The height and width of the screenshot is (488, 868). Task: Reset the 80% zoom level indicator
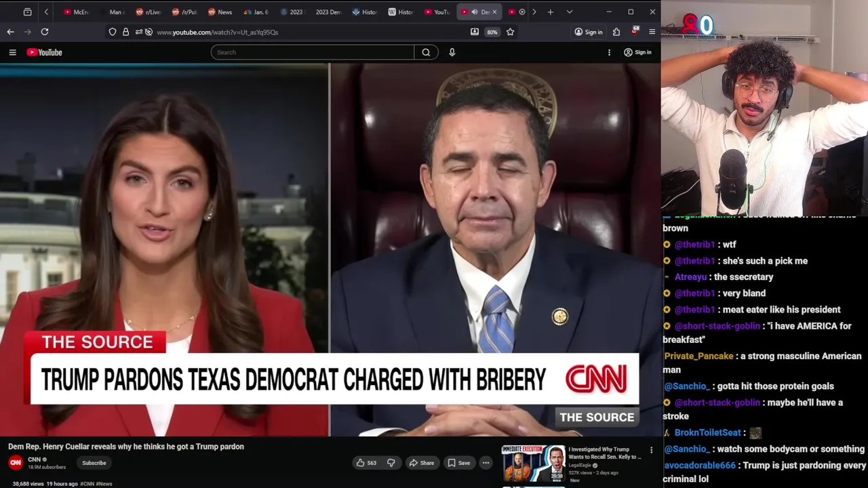click(x=492, y=32)
